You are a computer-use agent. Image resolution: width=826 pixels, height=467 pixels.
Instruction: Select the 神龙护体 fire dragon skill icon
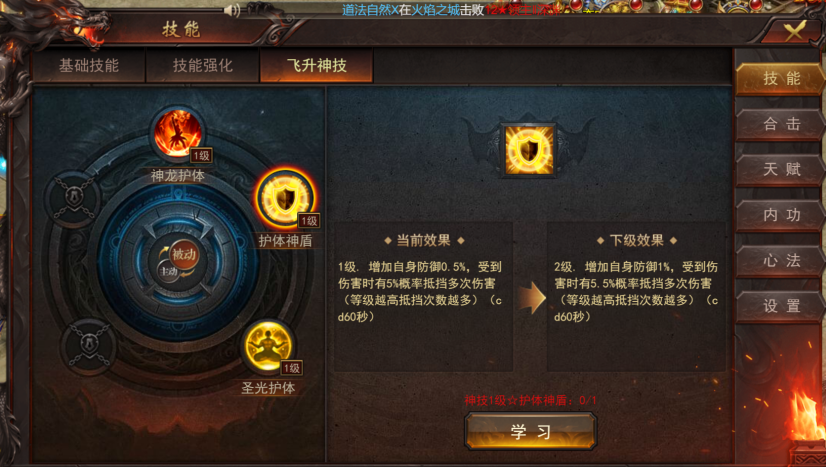178,133
